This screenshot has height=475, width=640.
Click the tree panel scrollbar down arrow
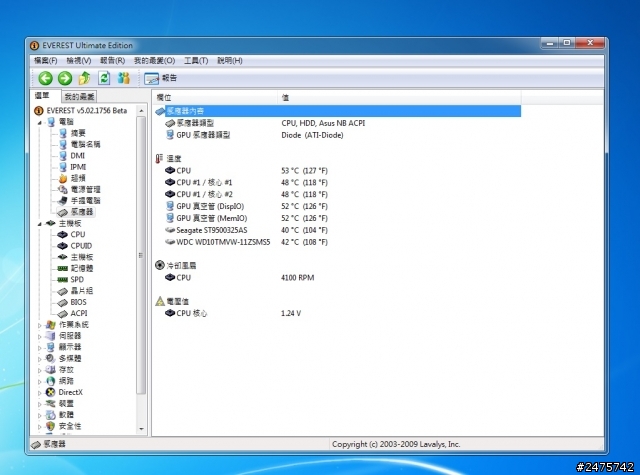(141, 429)
